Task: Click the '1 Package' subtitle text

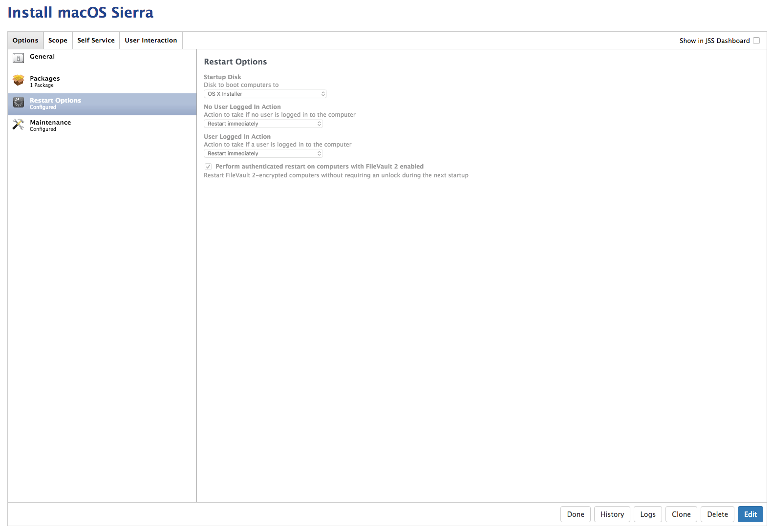Action: [x=42, y=85]
